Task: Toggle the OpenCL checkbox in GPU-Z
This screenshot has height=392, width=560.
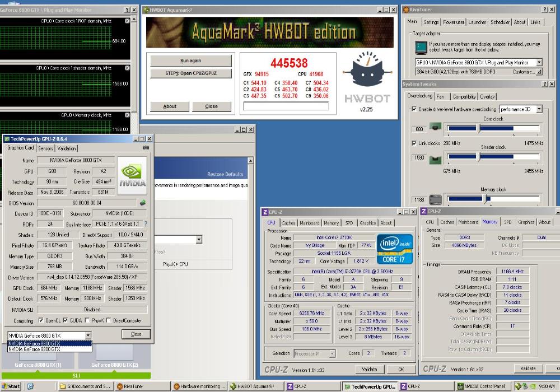Action: pos(41,320)
